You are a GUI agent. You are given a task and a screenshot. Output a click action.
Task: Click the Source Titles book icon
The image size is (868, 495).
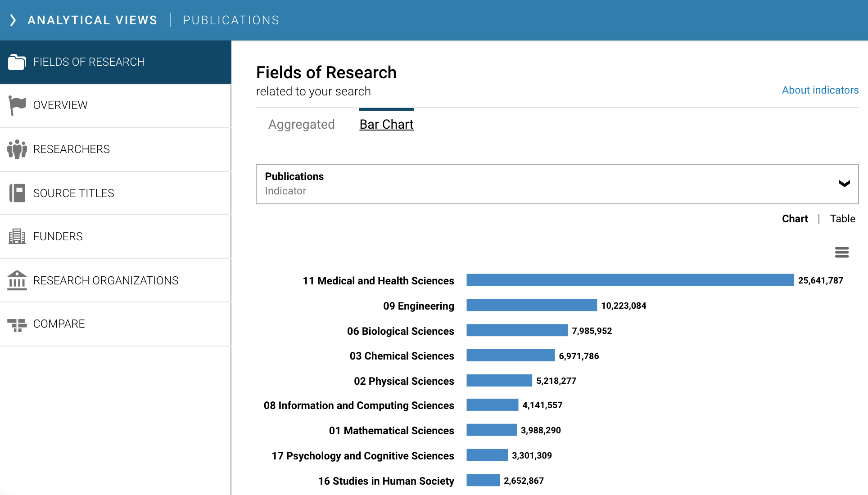click(17, 193)
